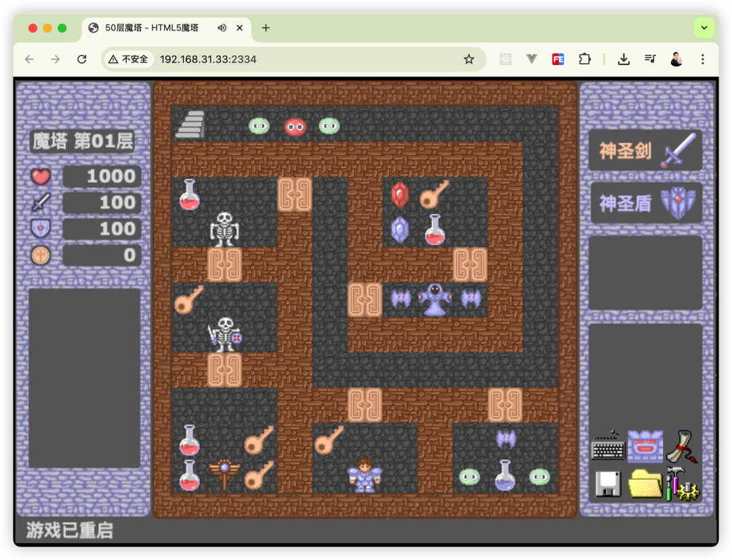Click the heart HP icon
Viewport: 732px width, 560px height.
[40, 176]
